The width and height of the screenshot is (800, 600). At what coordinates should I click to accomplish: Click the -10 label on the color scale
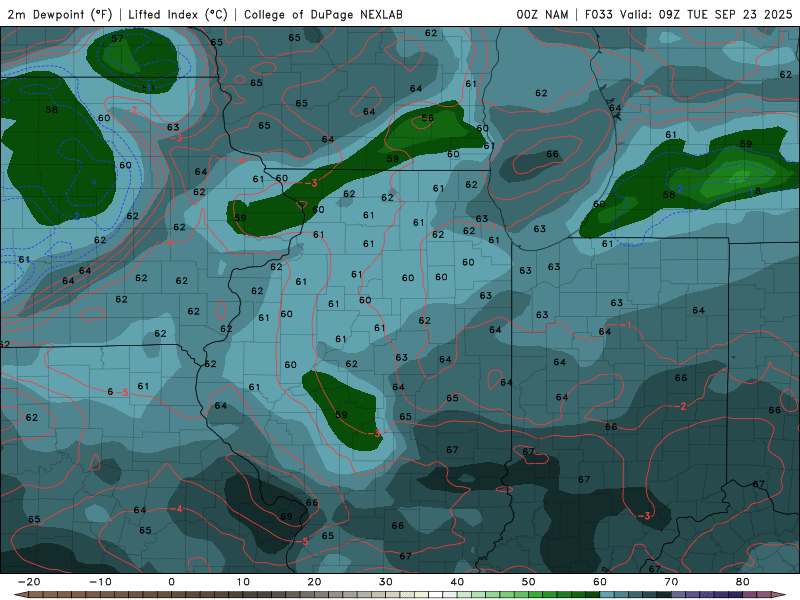[100, 582]
